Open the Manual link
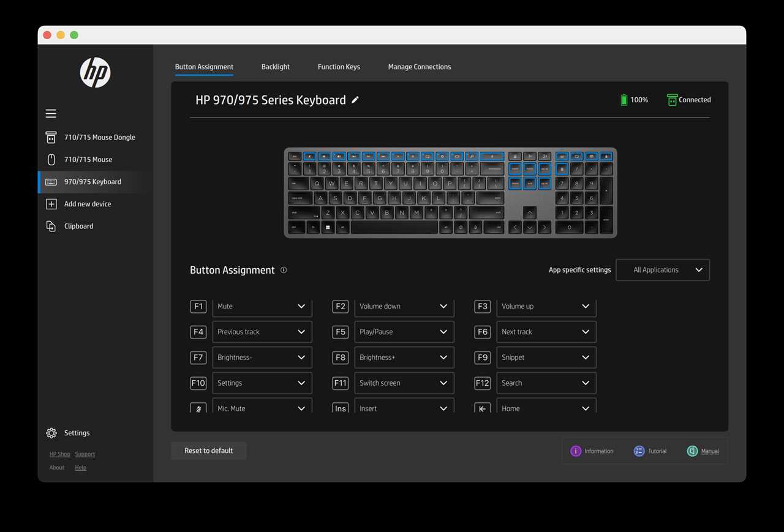This screenshot has width=784, height=532. (709, 451)
